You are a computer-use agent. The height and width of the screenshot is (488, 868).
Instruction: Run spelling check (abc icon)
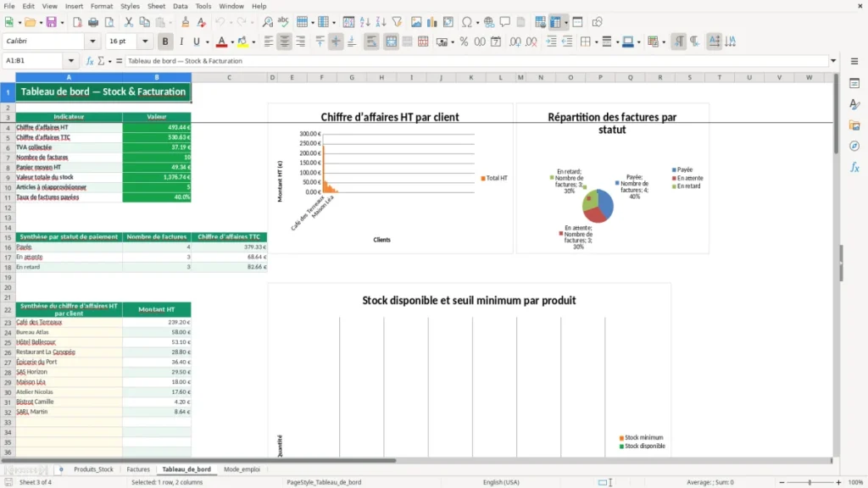(283, 22)
